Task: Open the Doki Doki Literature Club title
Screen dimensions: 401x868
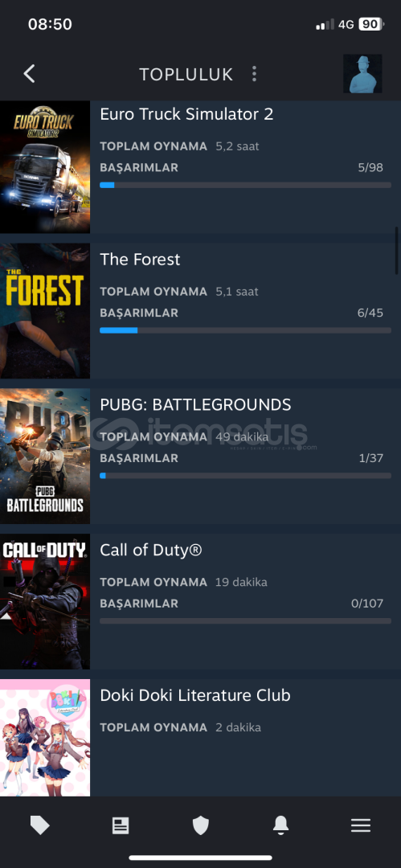Action: [195, 695]
